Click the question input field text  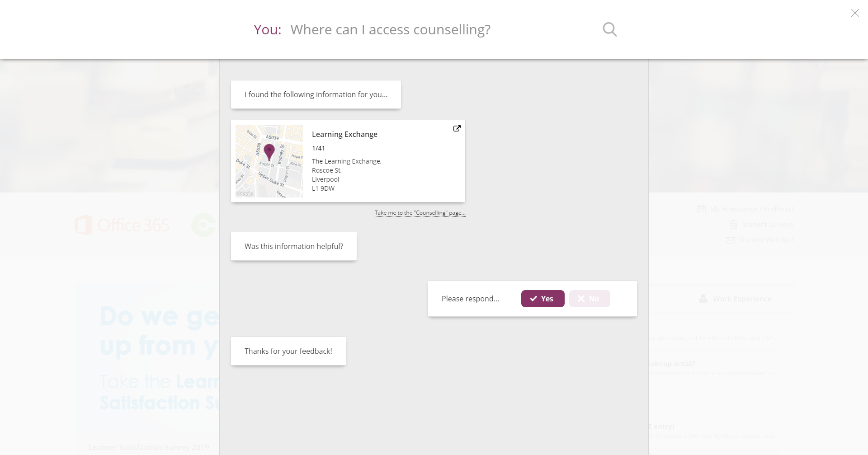click(x=391, y=29)
